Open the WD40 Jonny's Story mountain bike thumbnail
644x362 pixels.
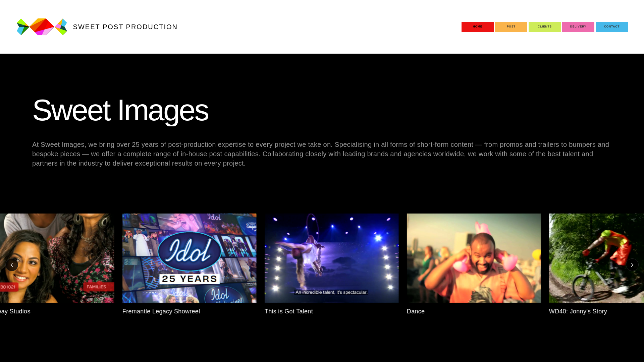[x=596, y=258]
